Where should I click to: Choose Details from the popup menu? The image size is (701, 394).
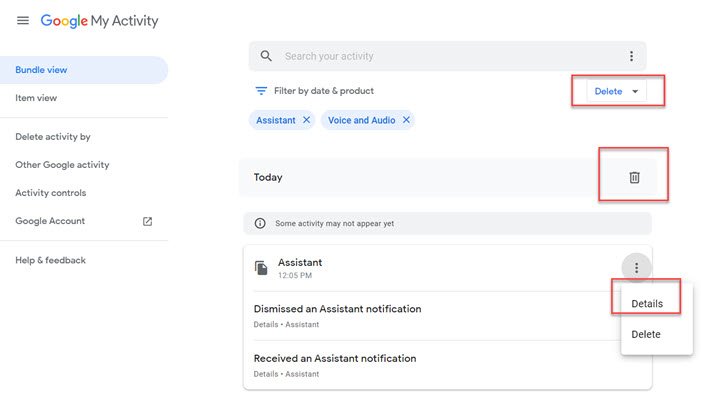tap(647, 304)
